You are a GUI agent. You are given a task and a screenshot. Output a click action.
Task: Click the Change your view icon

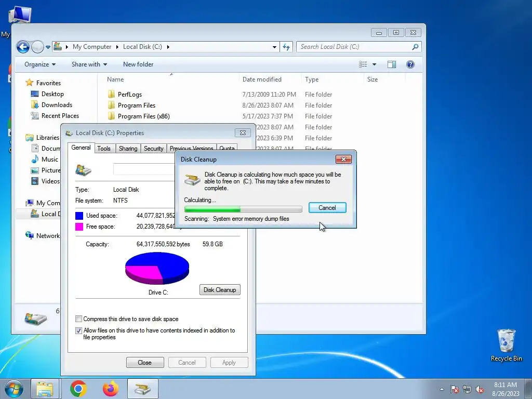click(363, 64)
